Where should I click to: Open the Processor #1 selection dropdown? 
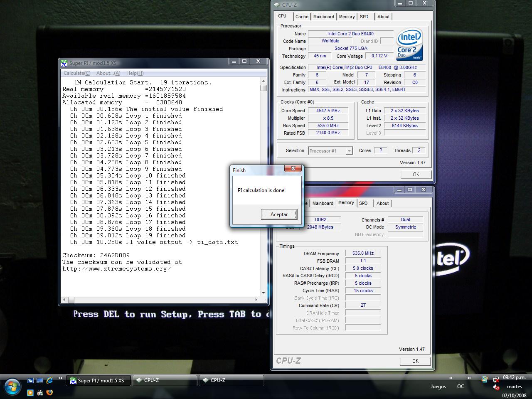(330, 151)
